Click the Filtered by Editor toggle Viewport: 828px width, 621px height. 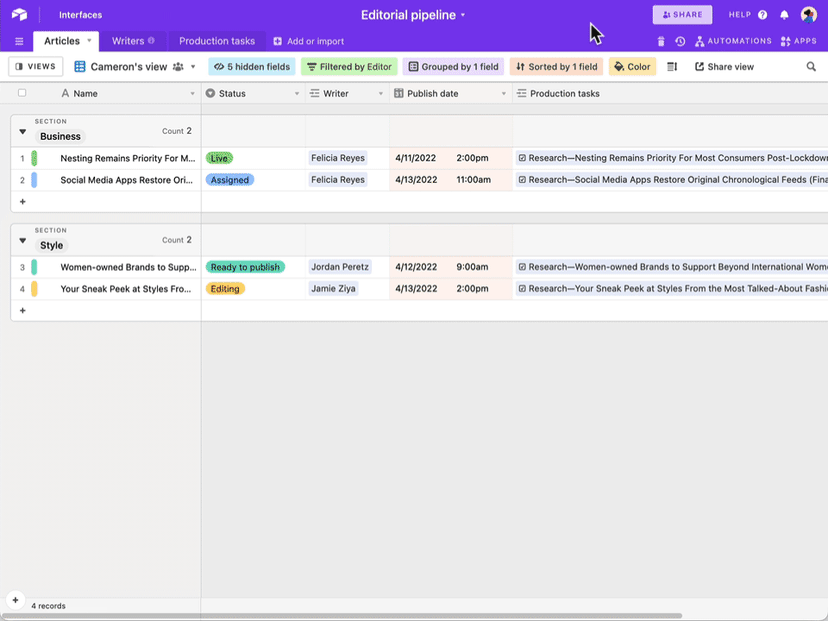[349, 66]
